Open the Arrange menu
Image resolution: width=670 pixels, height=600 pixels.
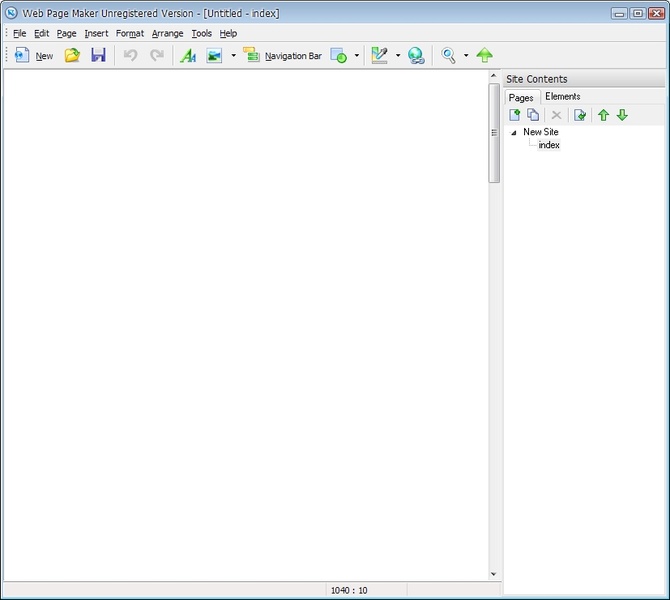pos(167,33)
